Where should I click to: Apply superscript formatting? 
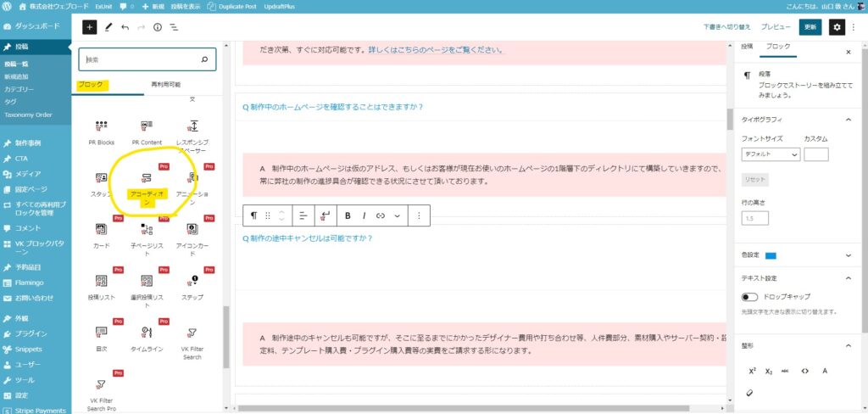coord(752,371)
